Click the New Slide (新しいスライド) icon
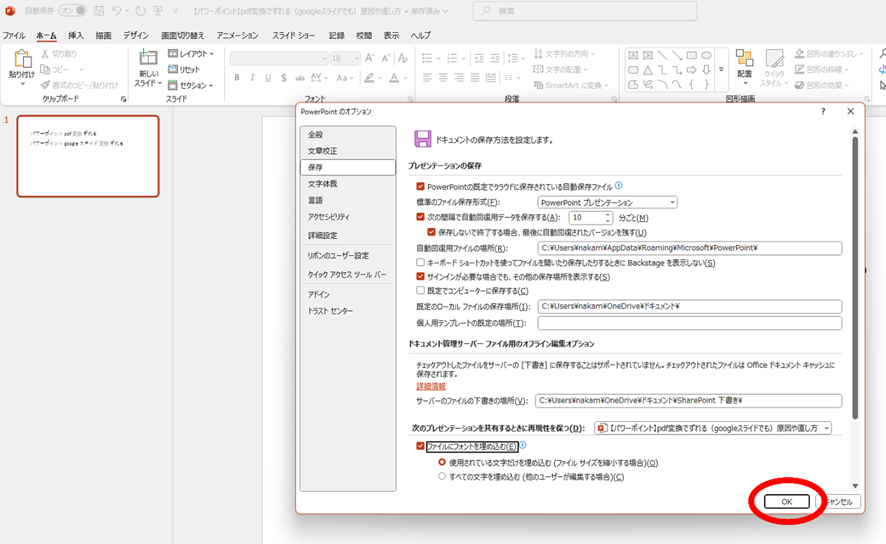This screenshot has width=886, height=544. point(148,63)
